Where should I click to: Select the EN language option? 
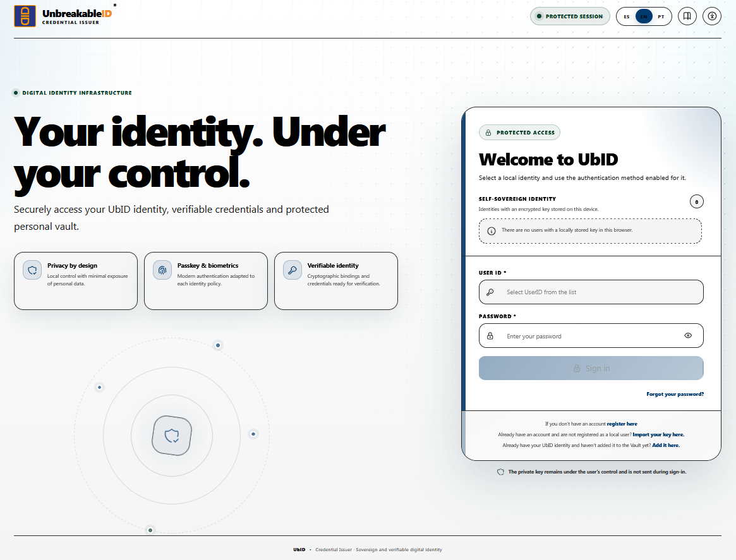[x=644, y=17]
